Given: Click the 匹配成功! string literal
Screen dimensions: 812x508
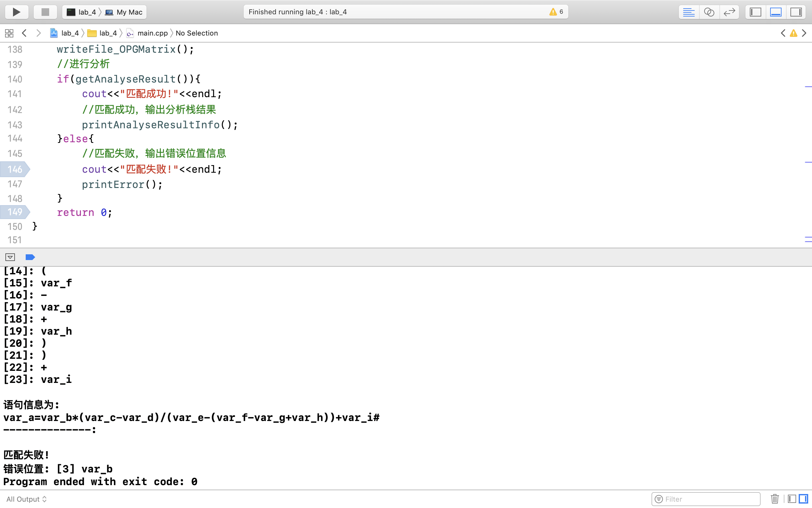Looking at the screenshot, I should (149, 94).
